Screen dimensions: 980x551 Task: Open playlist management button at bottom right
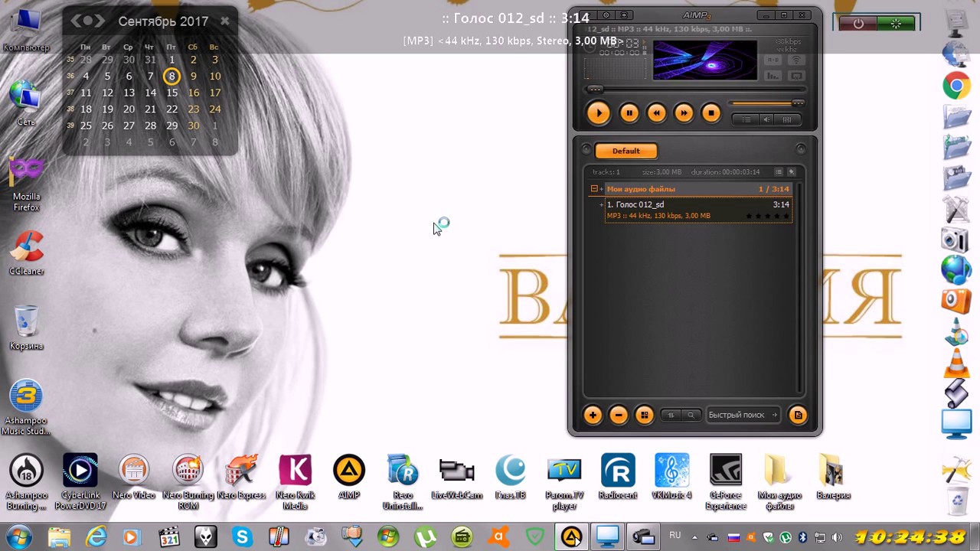coord(798,415)
